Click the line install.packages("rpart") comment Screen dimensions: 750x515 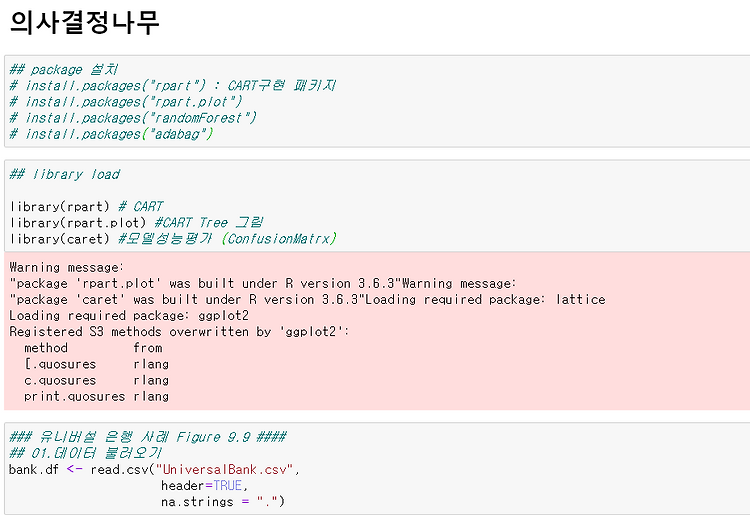coord(173,86)
